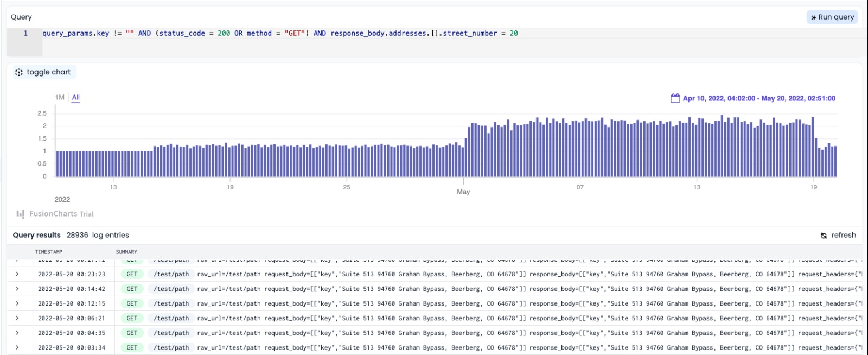Click the FusionCharts Trial logo
Image resolution: width=868 pixels, height=355 pixels.
coord(21,214)
